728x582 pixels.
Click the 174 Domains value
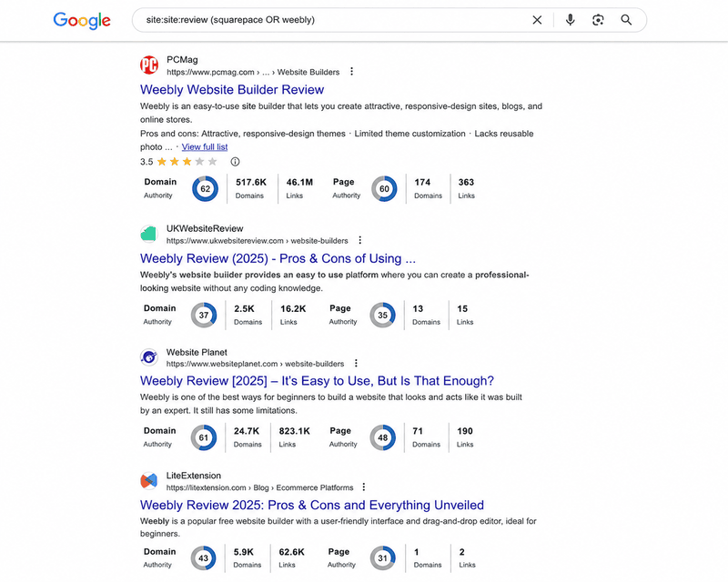click(x=422, y=183)
